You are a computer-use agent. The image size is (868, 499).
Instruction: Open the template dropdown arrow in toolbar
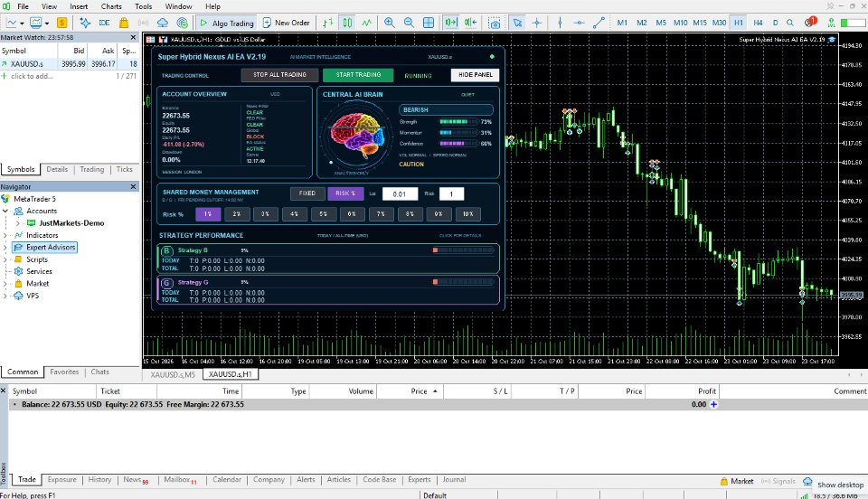(46, 24)
